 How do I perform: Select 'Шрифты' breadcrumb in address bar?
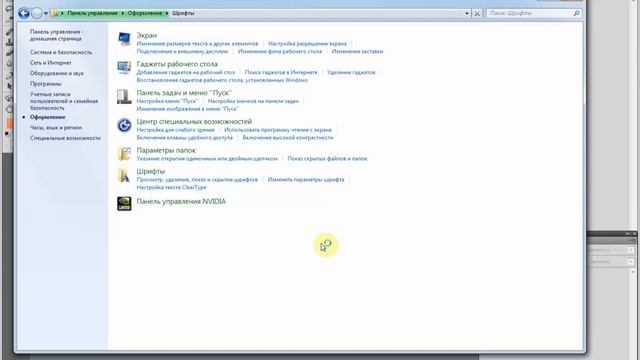183,13
